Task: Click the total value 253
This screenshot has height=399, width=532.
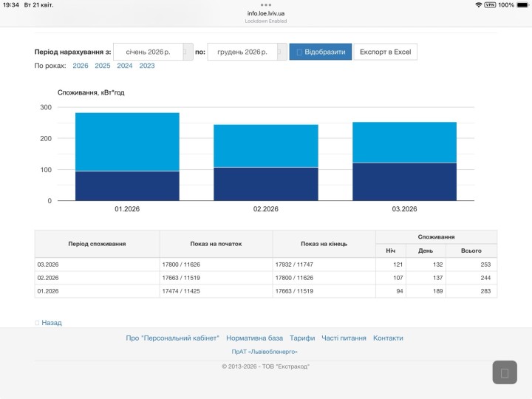Action: tap(485, 265)
